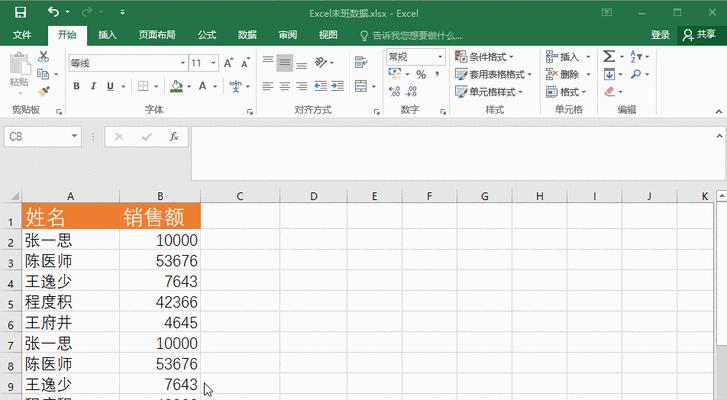Collapse the ribbon with the chevron
Image resolution: width=727 pixels, height=400 pixels.
[x=719, y=111]
